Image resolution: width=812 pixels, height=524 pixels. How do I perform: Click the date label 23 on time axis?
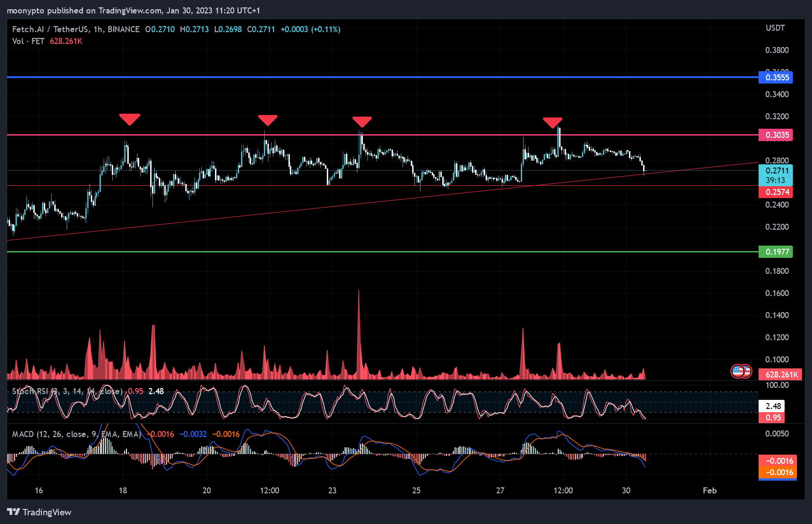pos(332,490)
